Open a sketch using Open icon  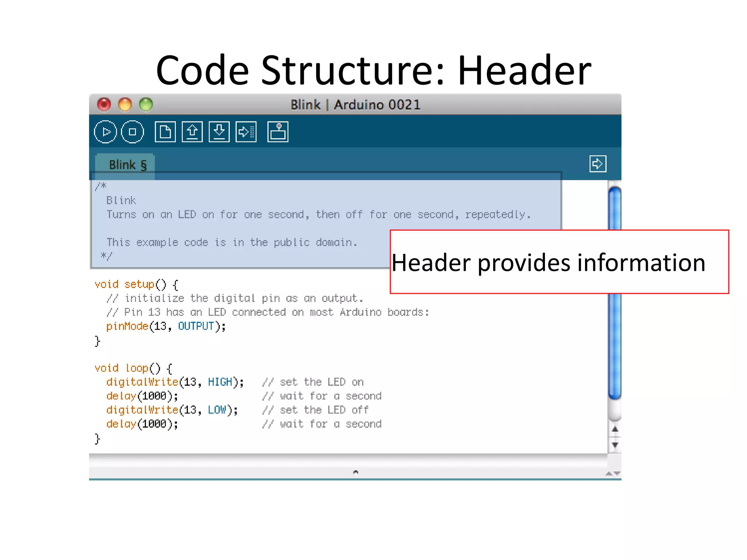[192, 132]
